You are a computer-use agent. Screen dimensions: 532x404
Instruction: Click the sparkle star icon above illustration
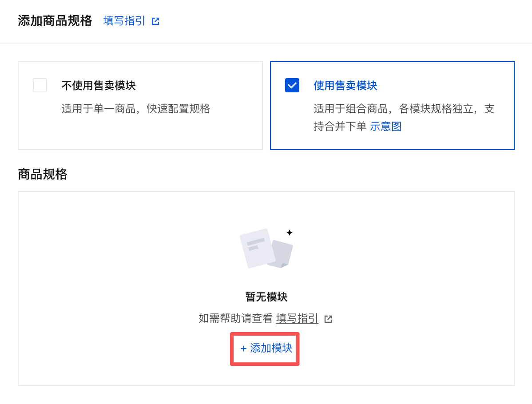(x=290, y=233)
